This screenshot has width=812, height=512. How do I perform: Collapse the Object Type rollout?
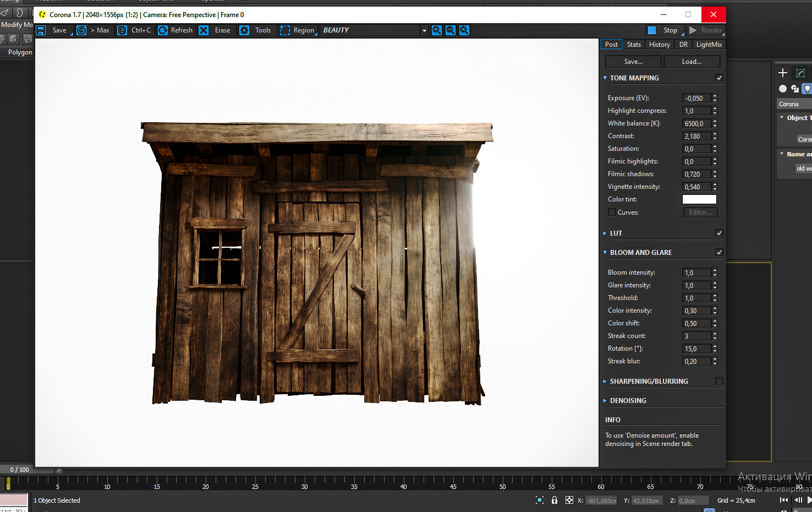tap(782, 117)
